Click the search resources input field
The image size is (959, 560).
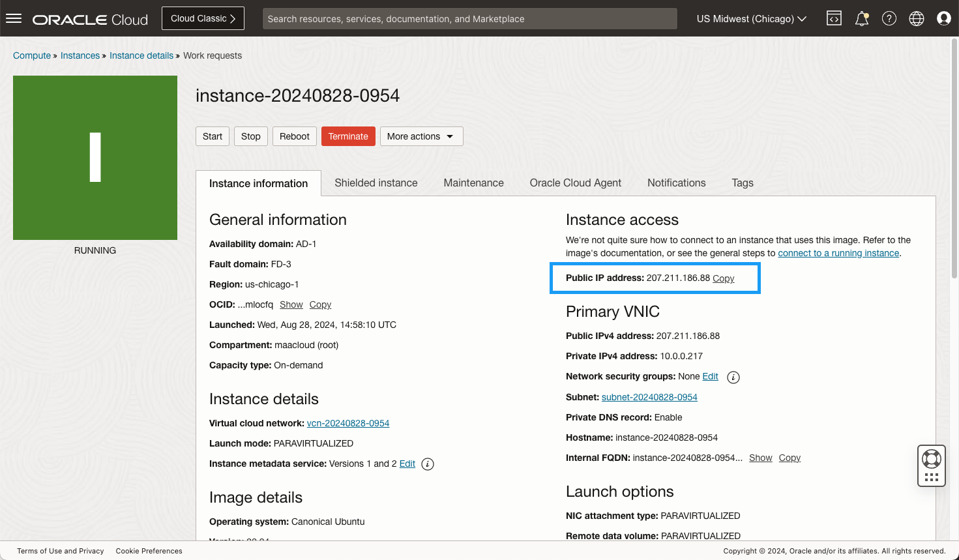pyautogui.click(x=469, y=19)
